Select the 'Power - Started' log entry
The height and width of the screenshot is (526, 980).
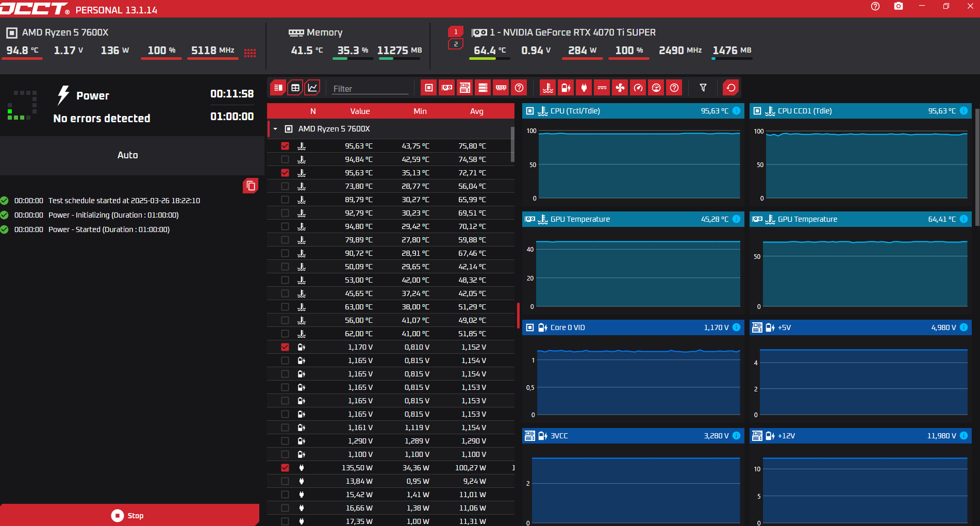(x=109, y=229)
